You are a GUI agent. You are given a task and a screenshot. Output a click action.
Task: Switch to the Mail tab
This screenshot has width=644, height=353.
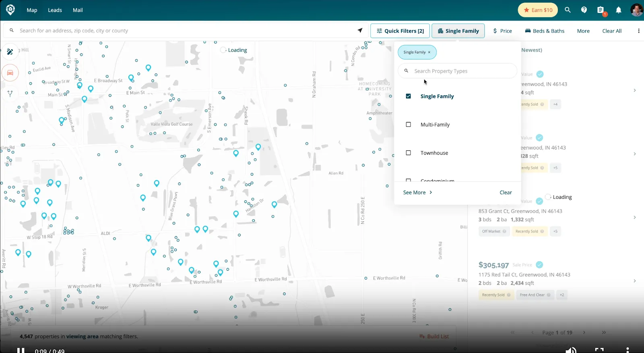78,10
